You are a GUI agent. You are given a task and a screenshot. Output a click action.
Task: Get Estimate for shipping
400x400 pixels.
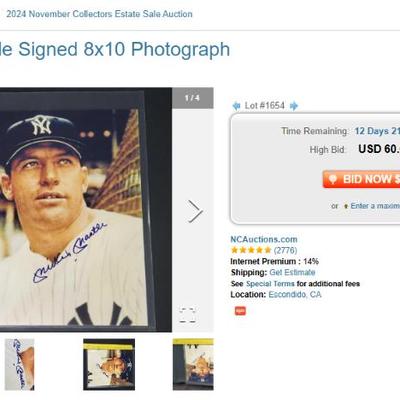pos(292,272)
